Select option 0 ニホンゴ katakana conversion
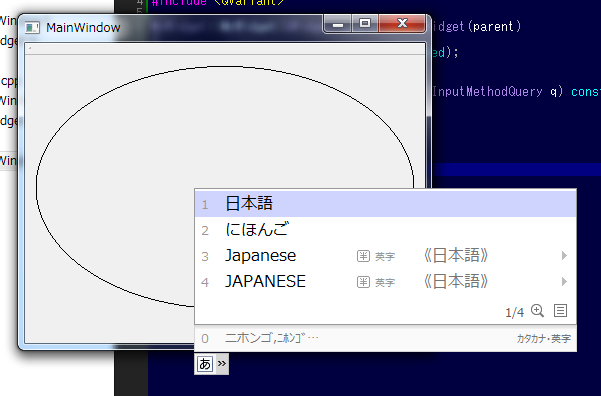Viewport: 601px width, 396px height. click(x=385, y=338)
